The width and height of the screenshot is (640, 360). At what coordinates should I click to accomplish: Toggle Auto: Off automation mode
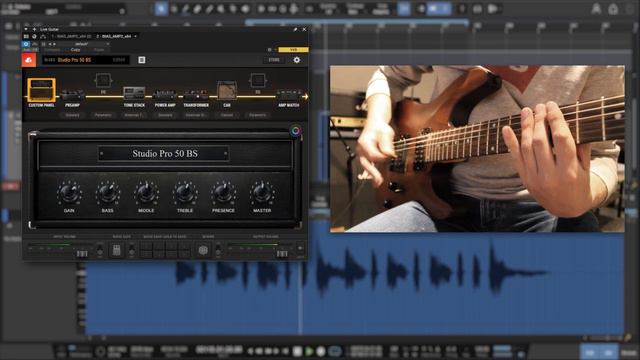pyautogui.click(x=30, y=49)
